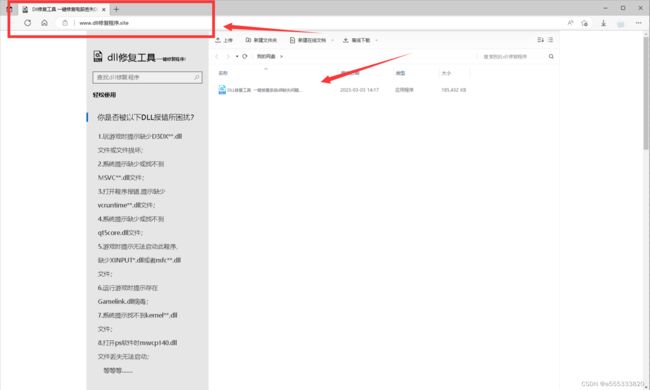
Task: Expand the breadcrumb chevron after 我的网盘
Action: [281, 56]
